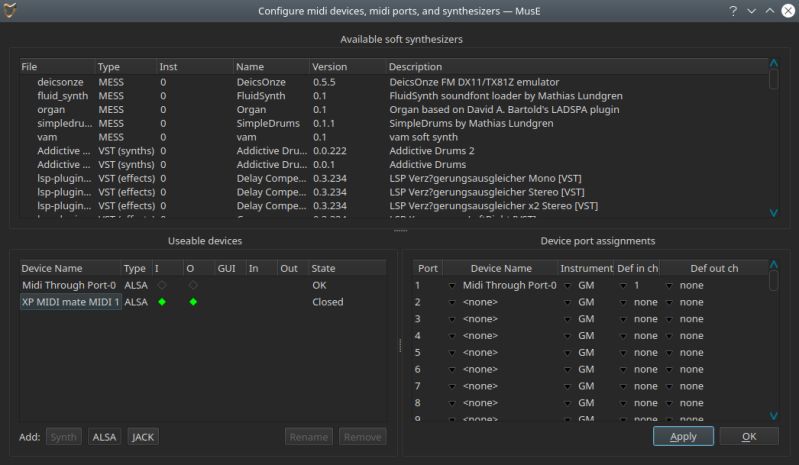Click scroll-down arrow of synthesizer list
799x465 pixels.
click(x=774, y=213)
